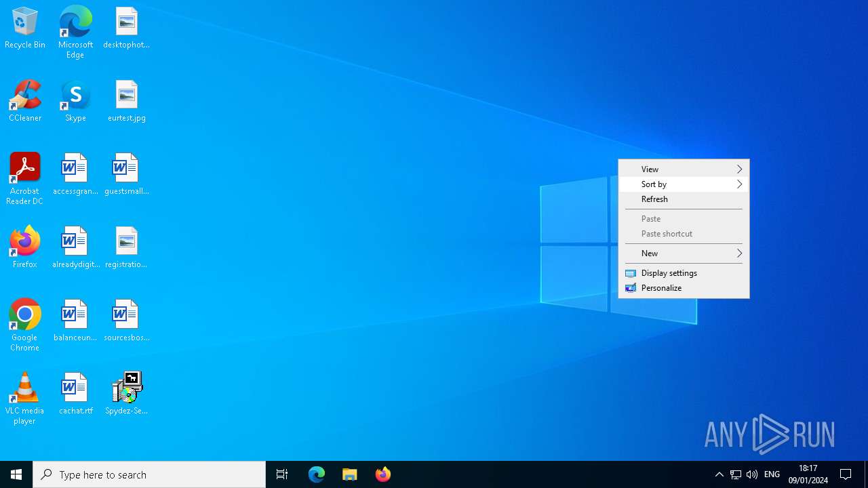Viewport: 868px width, 488px height.
Task: Select the Microsoft Edge desktop shortcut
Action: click(75, 33)
